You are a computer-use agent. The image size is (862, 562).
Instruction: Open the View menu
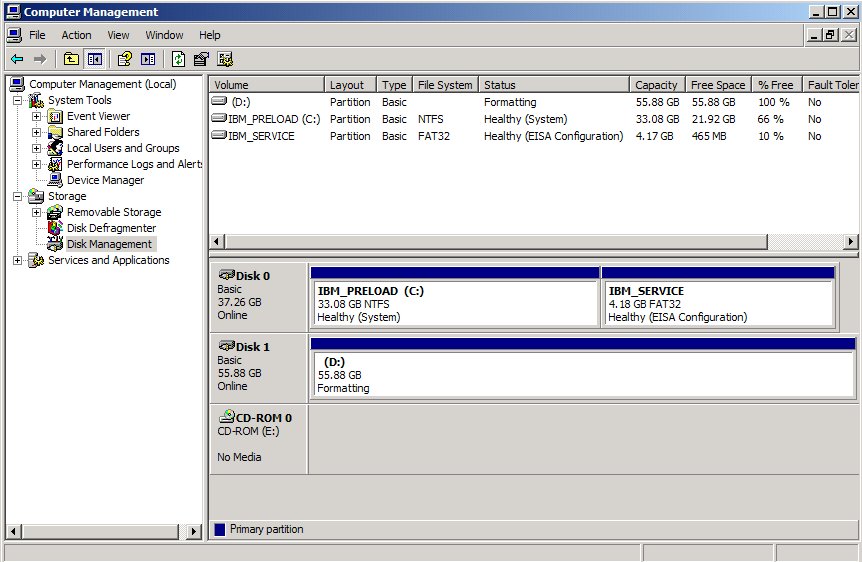[118, 35]
